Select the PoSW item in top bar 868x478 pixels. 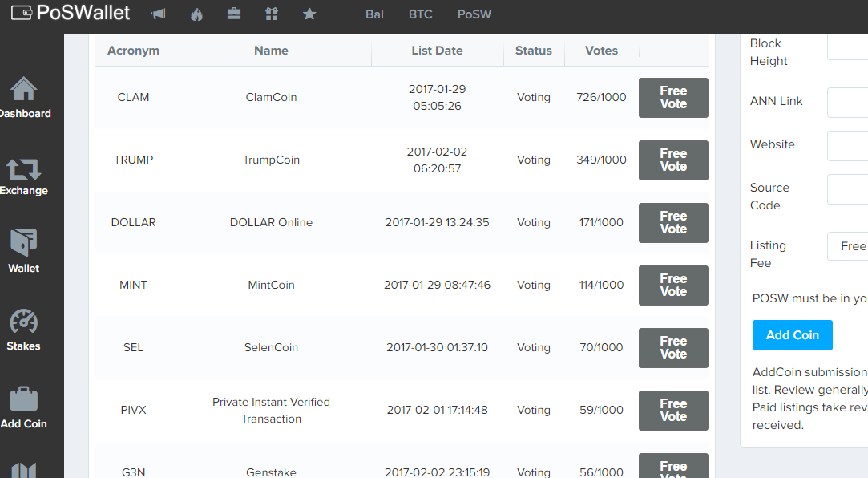click(474, 14)
